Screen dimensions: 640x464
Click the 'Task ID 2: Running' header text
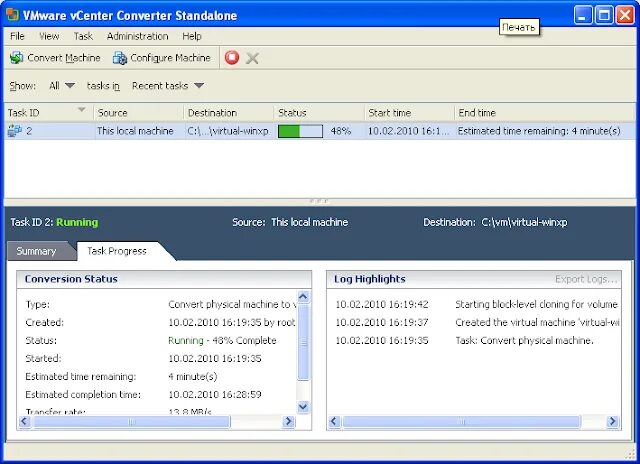(54, 222)
